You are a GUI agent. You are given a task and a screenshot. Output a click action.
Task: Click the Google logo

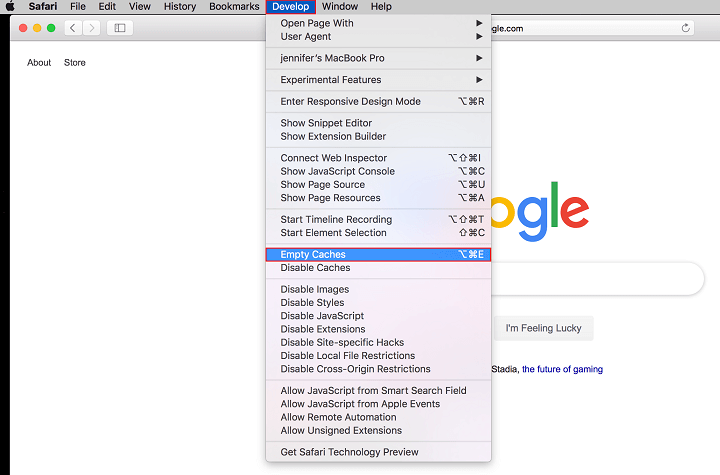[x=540, y=211]
